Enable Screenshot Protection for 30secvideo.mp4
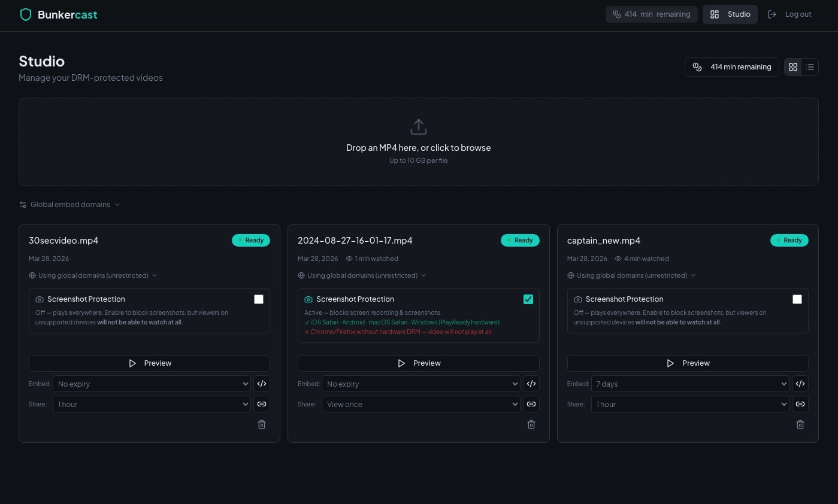 (x=259, y=299)
